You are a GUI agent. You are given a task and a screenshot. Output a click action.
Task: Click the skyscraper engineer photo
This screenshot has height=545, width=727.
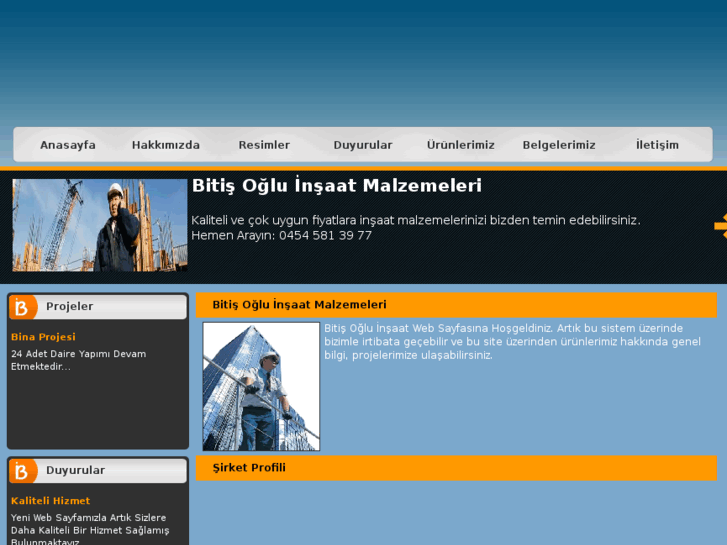coord(261,386)
